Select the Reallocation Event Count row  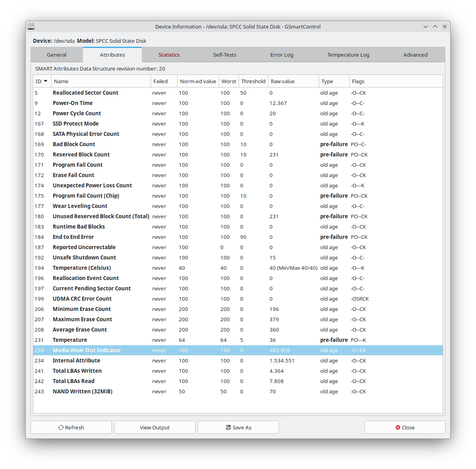pos(238,278)
